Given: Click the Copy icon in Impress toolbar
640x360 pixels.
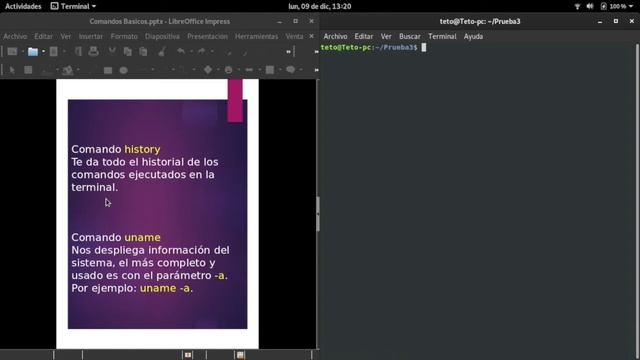Looking at the screenshot, I should (127, 51).
